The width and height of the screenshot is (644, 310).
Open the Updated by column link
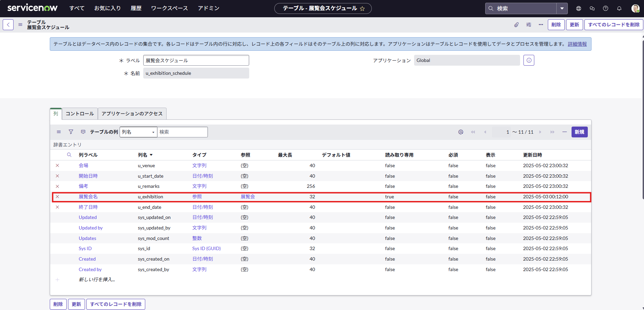[91, 228]
